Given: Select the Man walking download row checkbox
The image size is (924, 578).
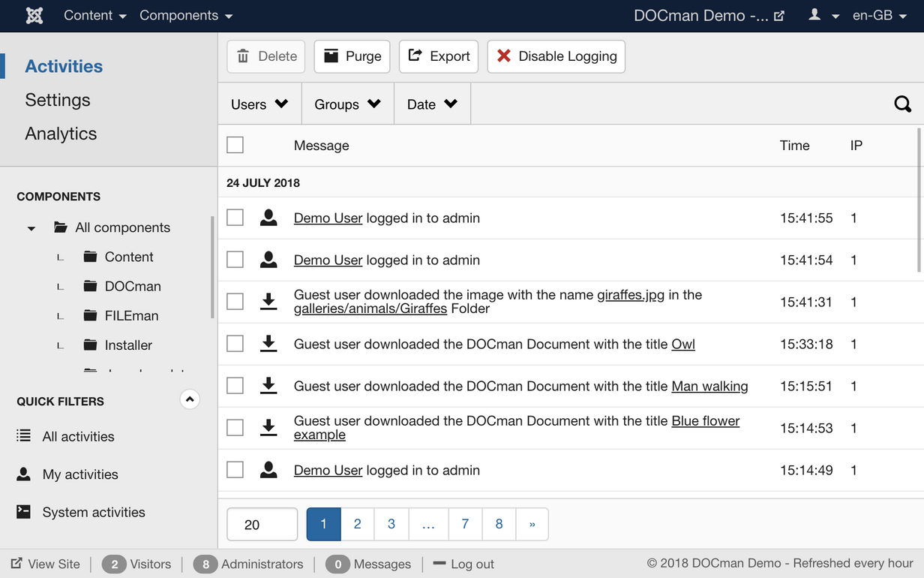Looking at the screenshot, I should click(x=235, y=386).
